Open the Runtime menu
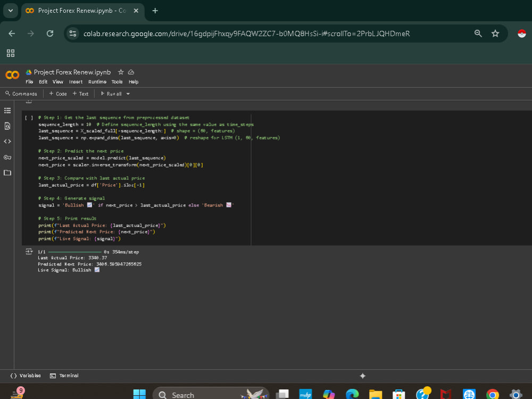 [x=97, y=82]
